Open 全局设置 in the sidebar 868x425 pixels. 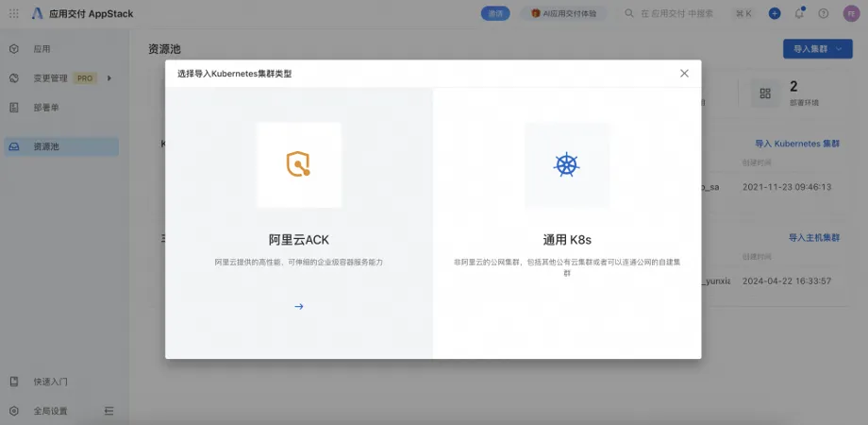point(50,411)
